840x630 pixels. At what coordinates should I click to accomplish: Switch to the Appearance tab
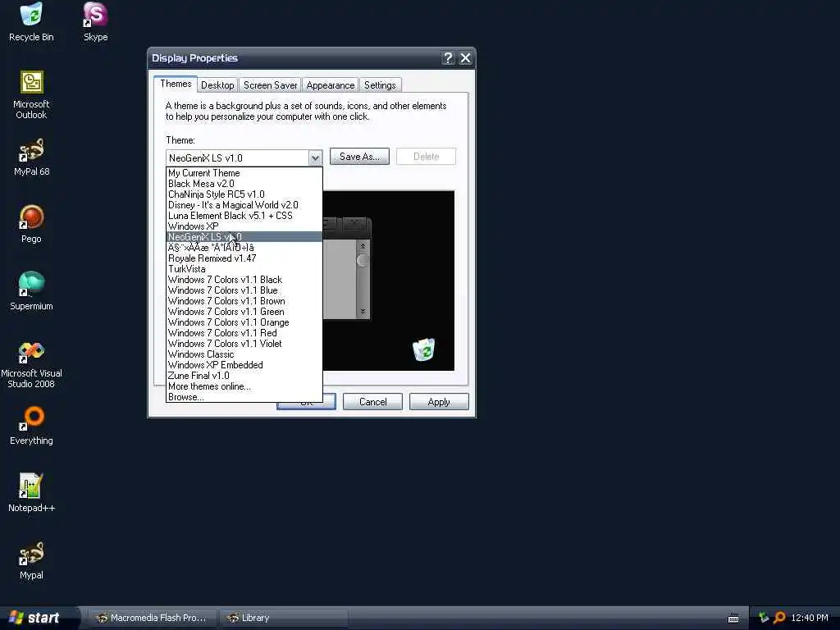(x=330, y=85)
